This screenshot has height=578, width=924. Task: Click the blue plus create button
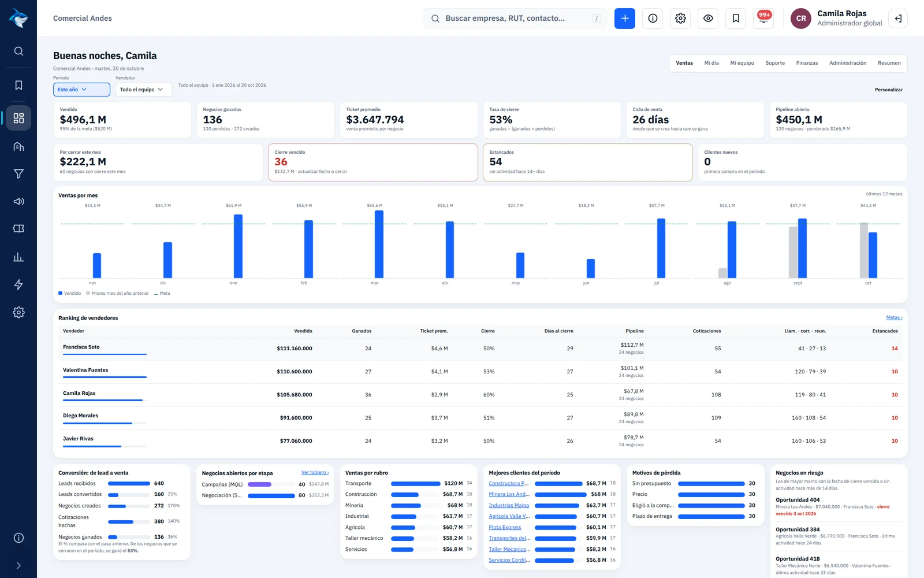pyautogui.click(x=625, y=18)
